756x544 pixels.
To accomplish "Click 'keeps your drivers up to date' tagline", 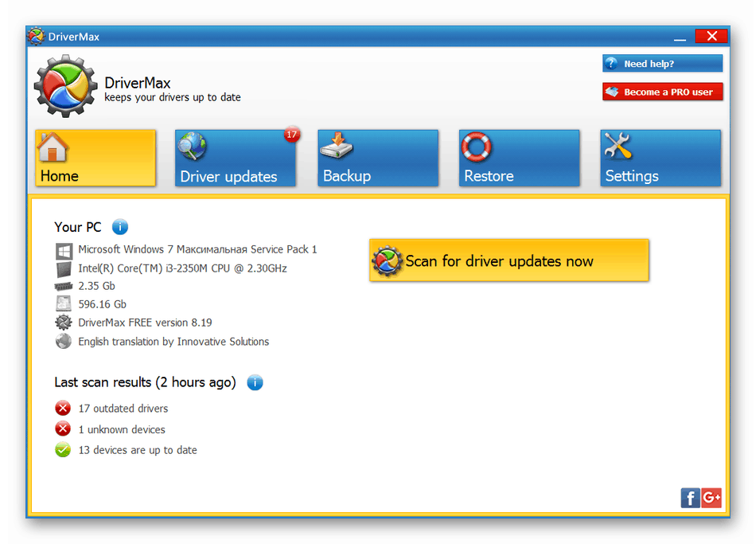I will click(173, 97).
